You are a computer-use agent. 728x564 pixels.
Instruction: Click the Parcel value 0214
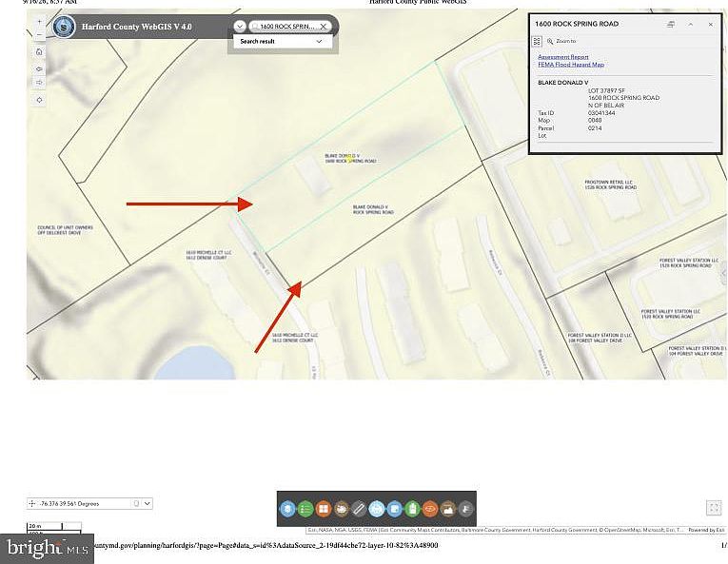(595, 127)
